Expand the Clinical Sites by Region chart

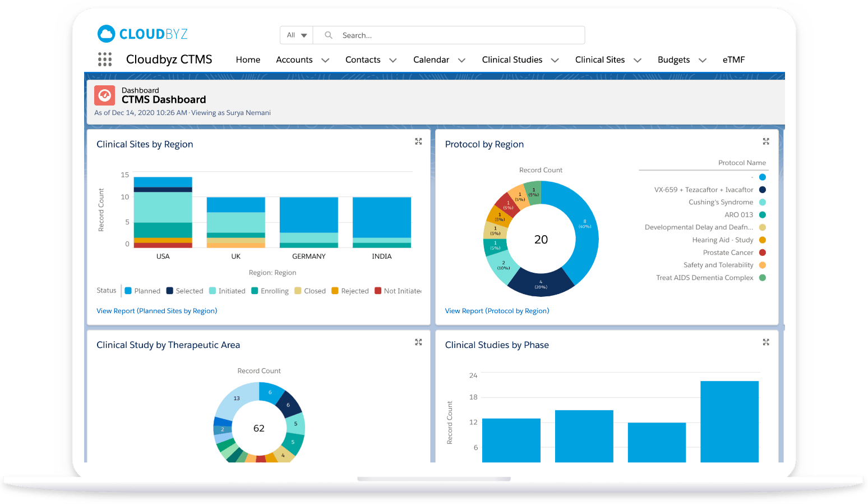coord(418,141)
